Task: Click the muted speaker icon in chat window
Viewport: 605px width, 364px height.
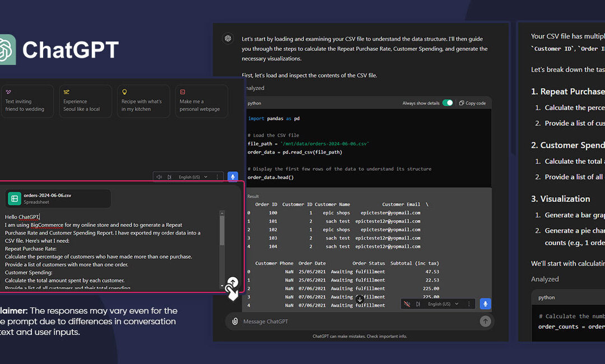Action: [407, 304]
